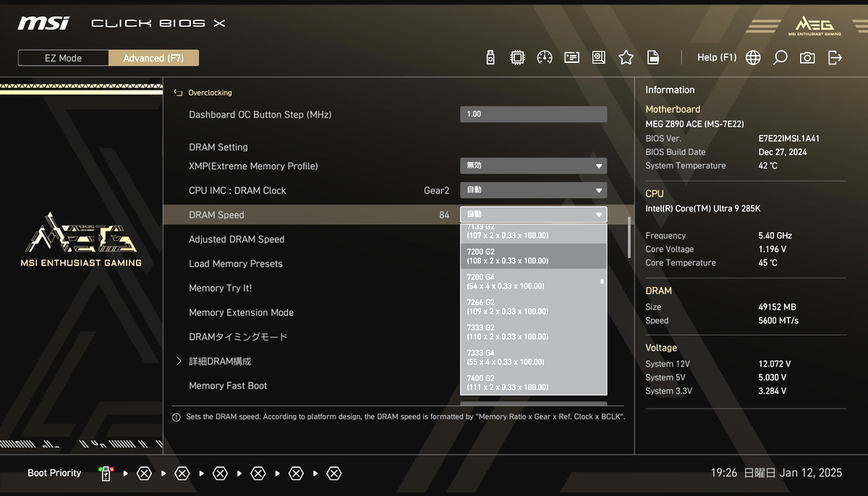Click the Boot Priority label
This screenshot has height=496, width=868.
coord(54,474)
